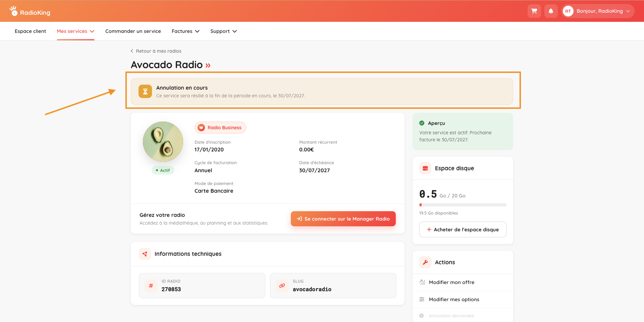Click the Carte Bancaire payment mode
644x322 pixels.
coord(214,191)
